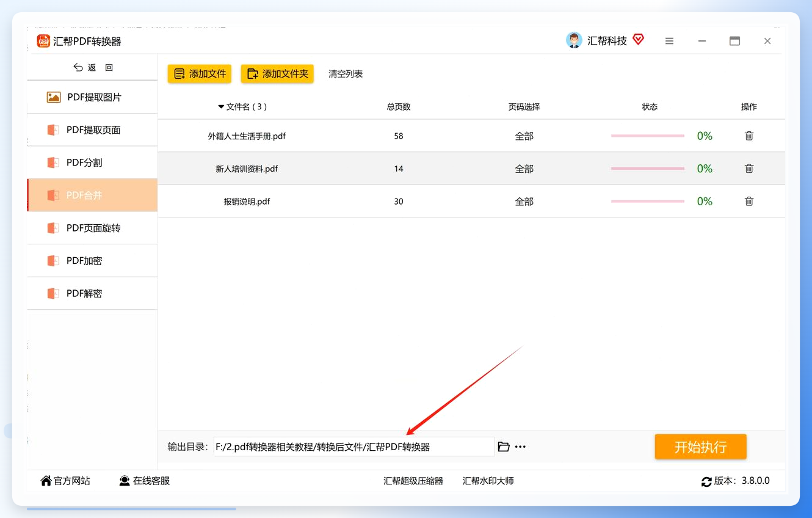Click 0% status of 外籍人士生活手册.pdf
The width and height of the screenshot is (812, 518).
[x=705, y=136]
